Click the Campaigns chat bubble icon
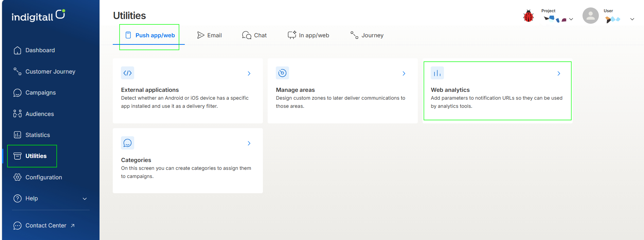Viewport: 644px width, 240px height. point(17,93)
